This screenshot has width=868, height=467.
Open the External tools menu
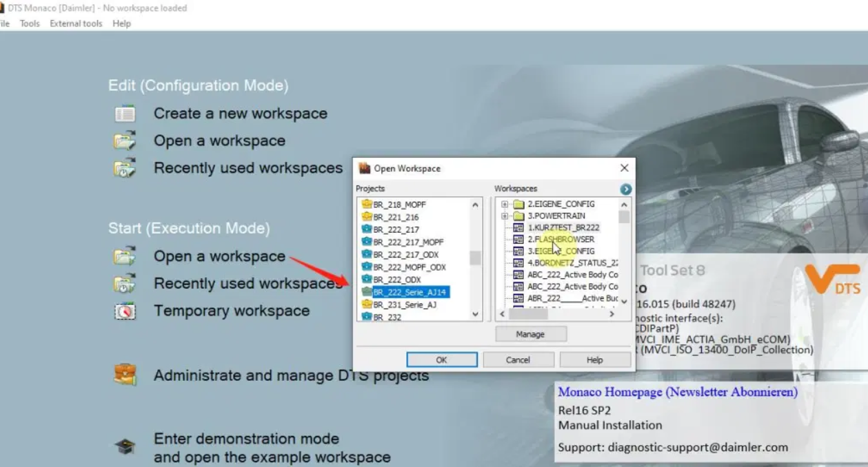76,23
